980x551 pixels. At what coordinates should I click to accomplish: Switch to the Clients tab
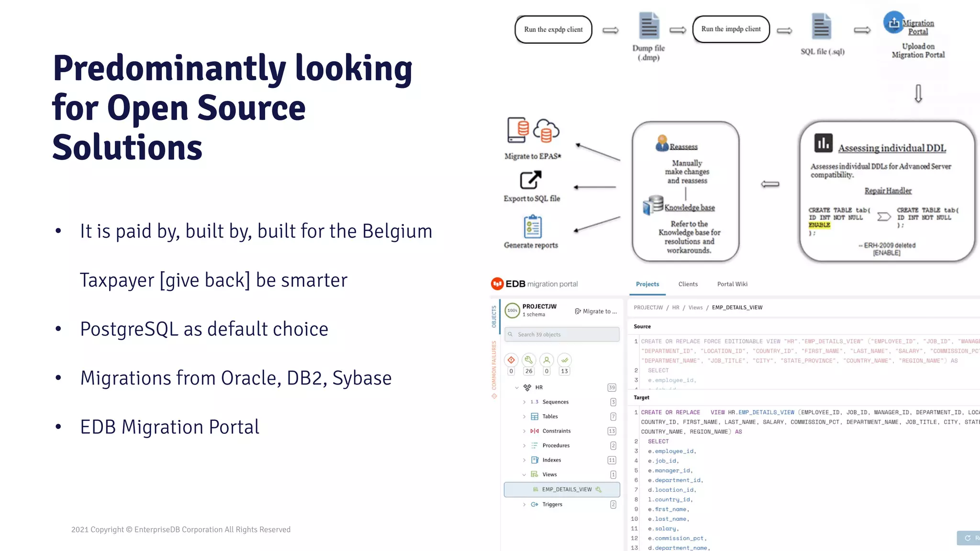[x=688, y=284]
